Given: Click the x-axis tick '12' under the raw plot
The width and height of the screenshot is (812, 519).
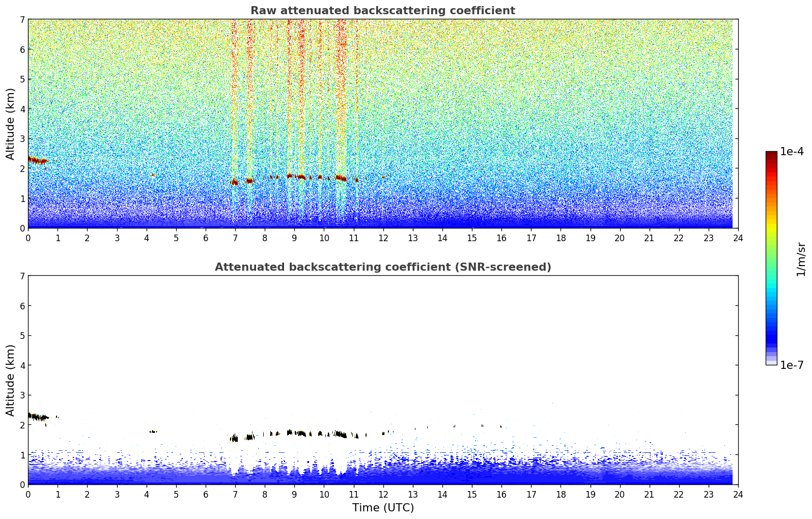Looking at the screenshot, I should coord(383,238).
